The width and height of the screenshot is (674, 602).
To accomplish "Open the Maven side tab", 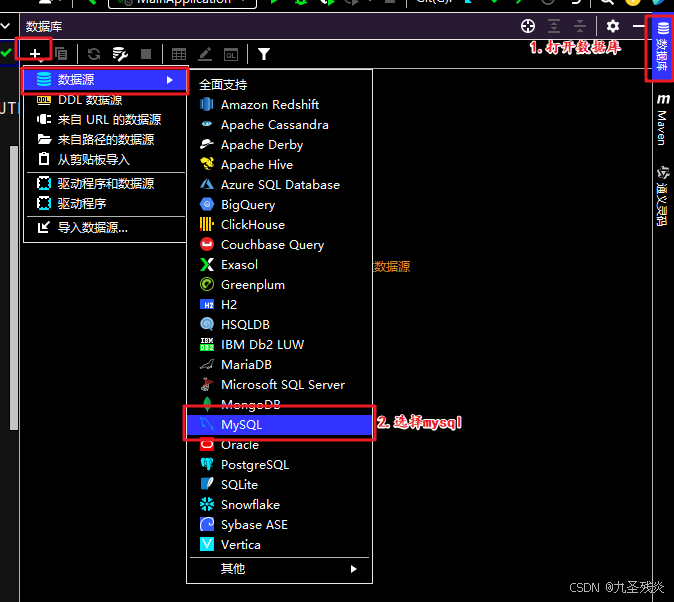I will tap(662, 120).
